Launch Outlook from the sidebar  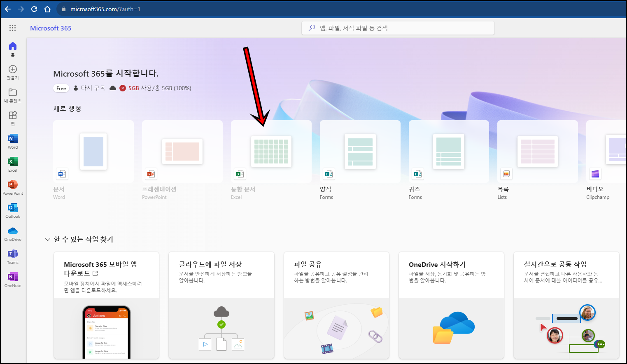pyautogui.click(x=13, y=210)
